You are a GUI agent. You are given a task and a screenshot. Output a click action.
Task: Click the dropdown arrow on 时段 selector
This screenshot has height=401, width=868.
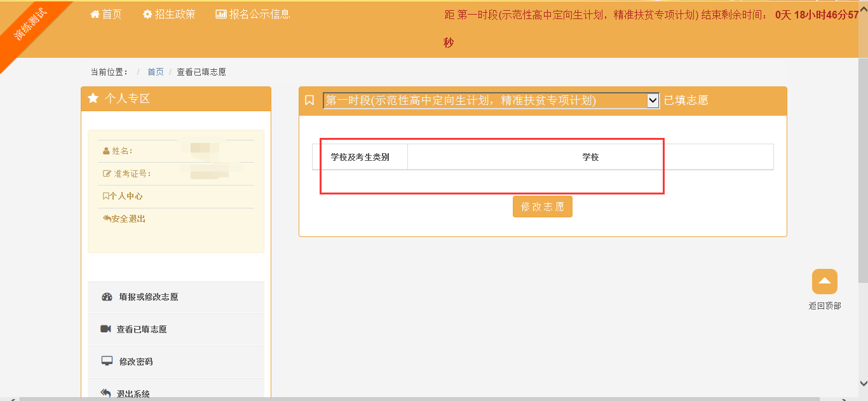click(x=653, y=100)
